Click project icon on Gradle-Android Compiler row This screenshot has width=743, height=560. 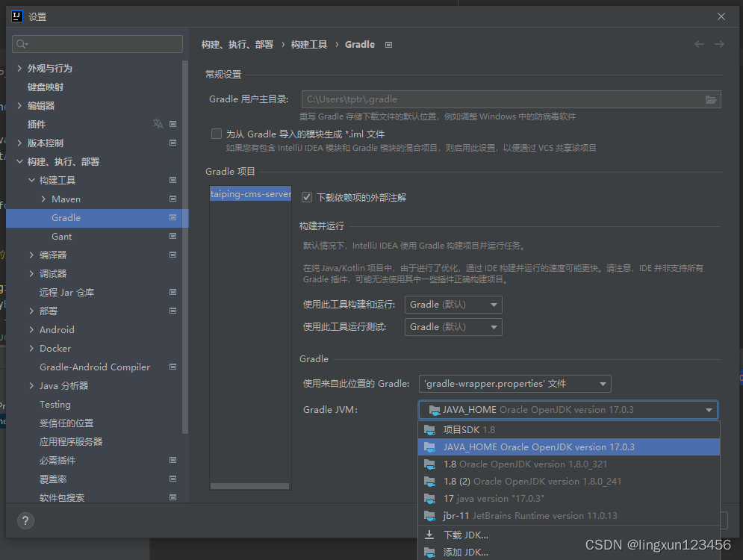point(173,367)
